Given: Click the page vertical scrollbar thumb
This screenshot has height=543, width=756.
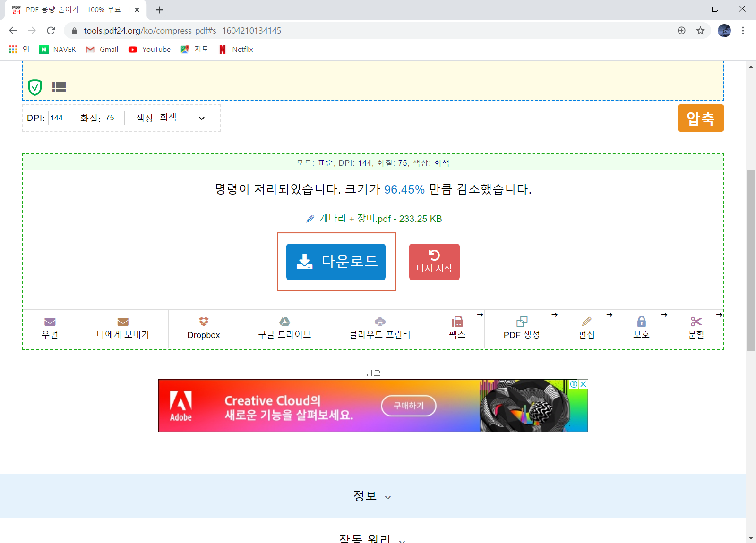Looking at the screenshot, I should (x=751, y=261).
